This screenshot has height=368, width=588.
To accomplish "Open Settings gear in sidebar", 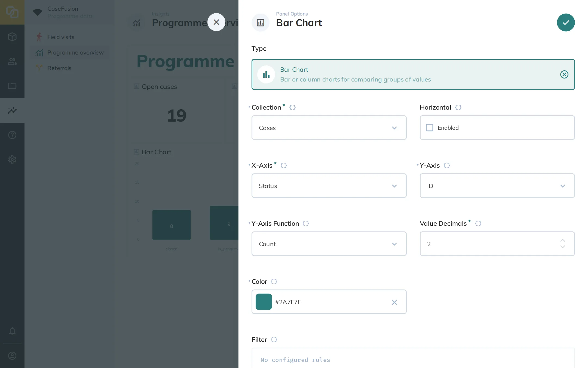I will coord(12,159).
